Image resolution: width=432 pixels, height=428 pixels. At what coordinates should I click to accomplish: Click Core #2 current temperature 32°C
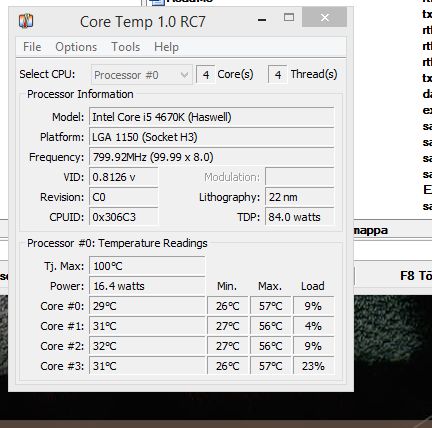147,346
